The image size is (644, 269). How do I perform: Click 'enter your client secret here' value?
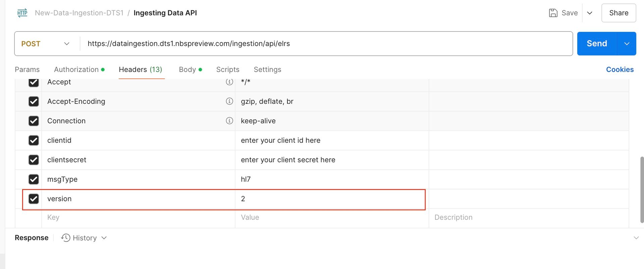tap(288, 160)
